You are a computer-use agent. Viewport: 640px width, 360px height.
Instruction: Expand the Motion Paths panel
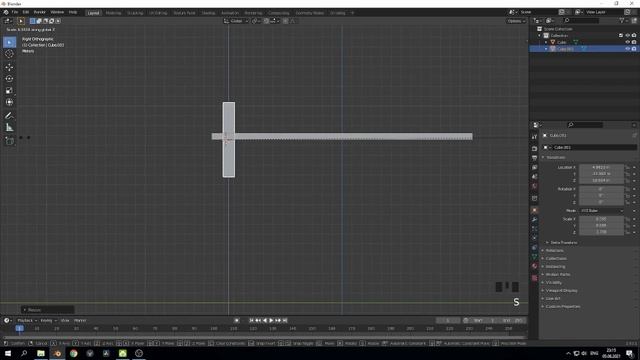pyautogui.click(x=558, y=274)
